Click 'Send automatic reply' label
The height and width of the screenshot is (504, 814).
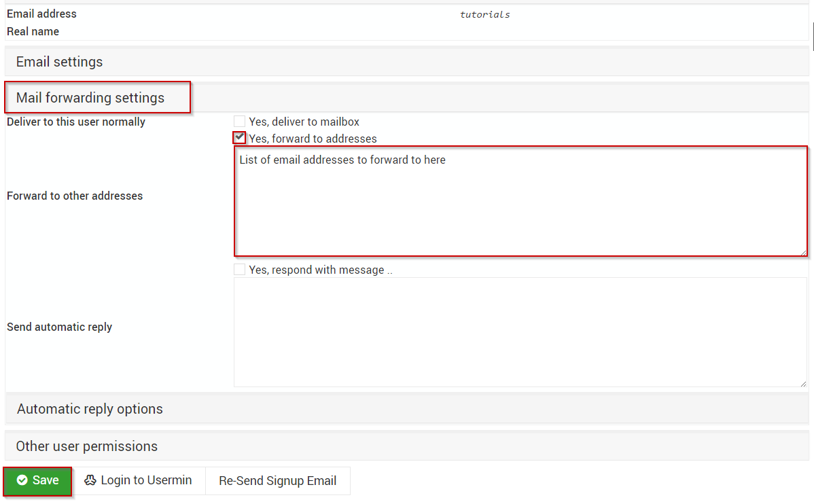(59, 327)
